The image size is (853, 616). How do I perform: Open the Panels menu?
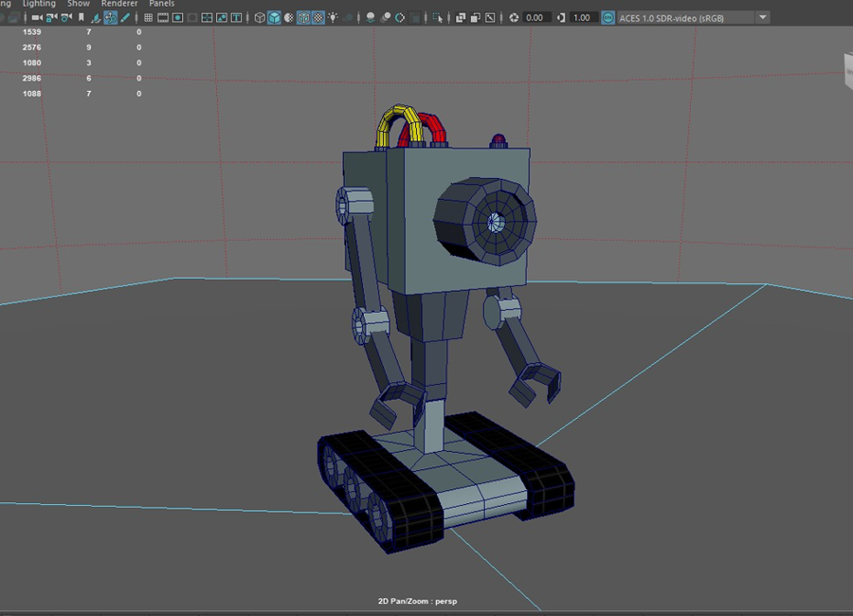[x=162, y=4]
